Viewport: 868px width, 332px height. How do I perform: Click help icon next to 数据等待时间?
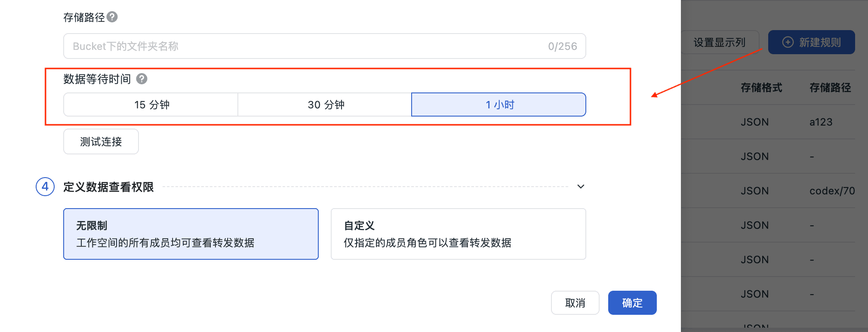[x=142, y=79]
